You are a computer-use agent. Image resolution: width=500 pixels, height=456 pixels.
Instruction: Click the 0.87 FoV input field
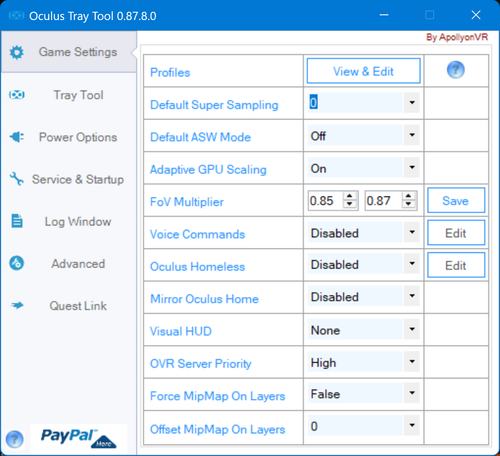tap(383, 201)
